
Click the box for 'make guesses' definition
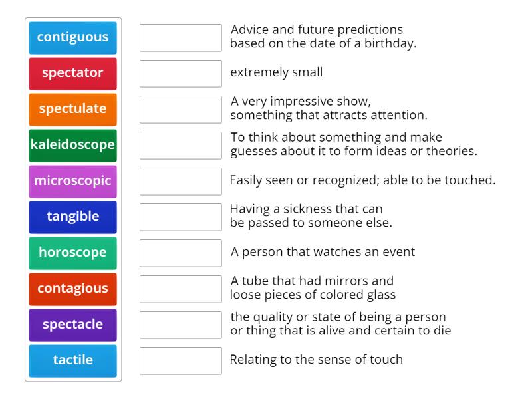pos(181,146)
